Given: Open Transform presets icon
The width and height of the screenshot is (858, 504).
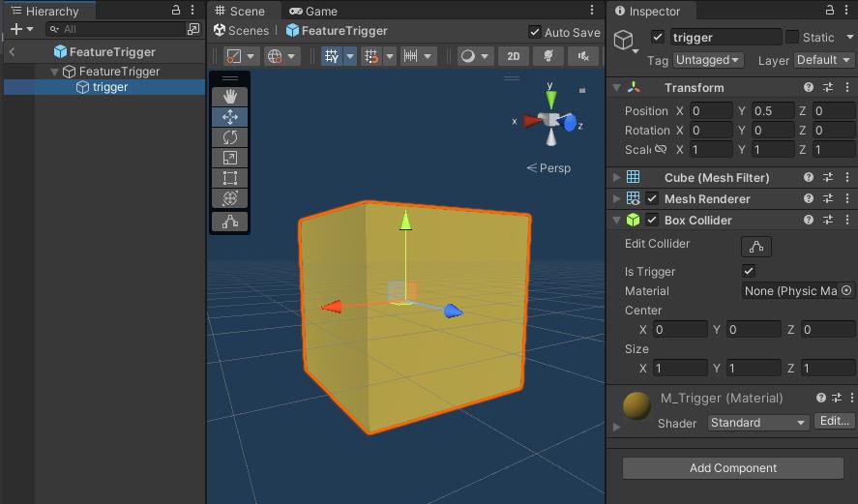Looking at the screenshot, I should (x=828, y=88).
